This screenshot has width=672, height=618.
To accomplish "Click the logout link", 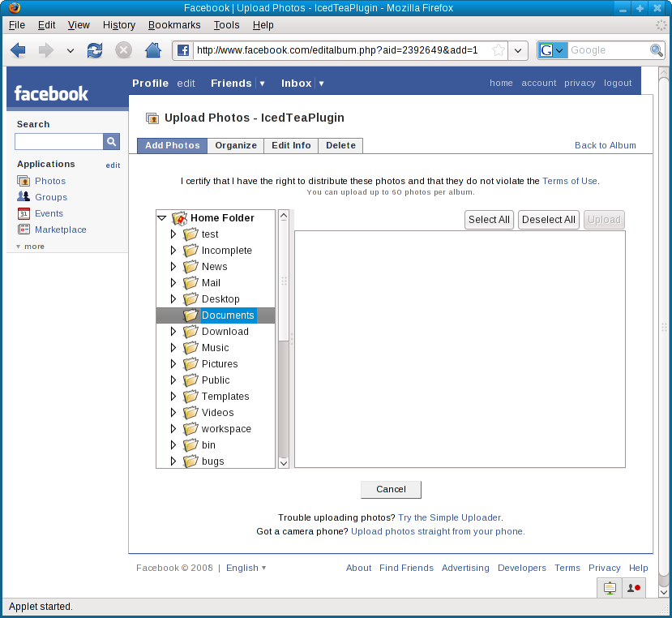I will 618,84.
